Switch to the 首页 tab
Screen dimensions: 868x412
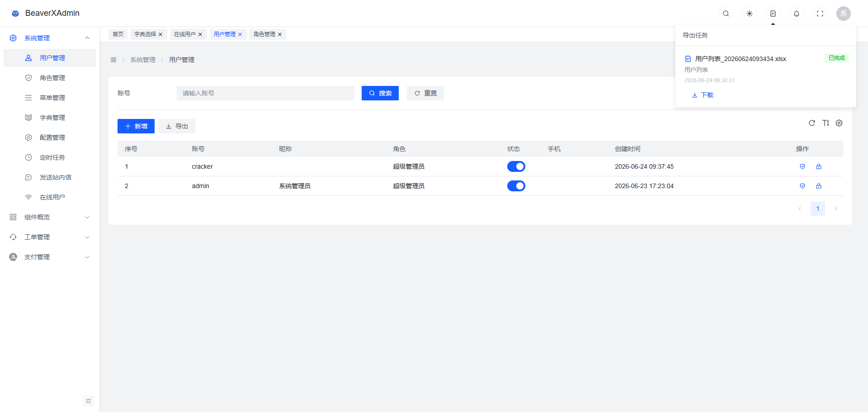pyautogui.click(x=118, y=34)
